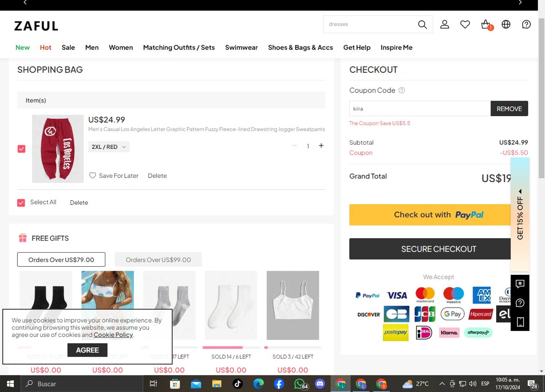The height and width of the screenshot is (392, 545).
Task: Click the globe language icon
Action: point(506,24)
